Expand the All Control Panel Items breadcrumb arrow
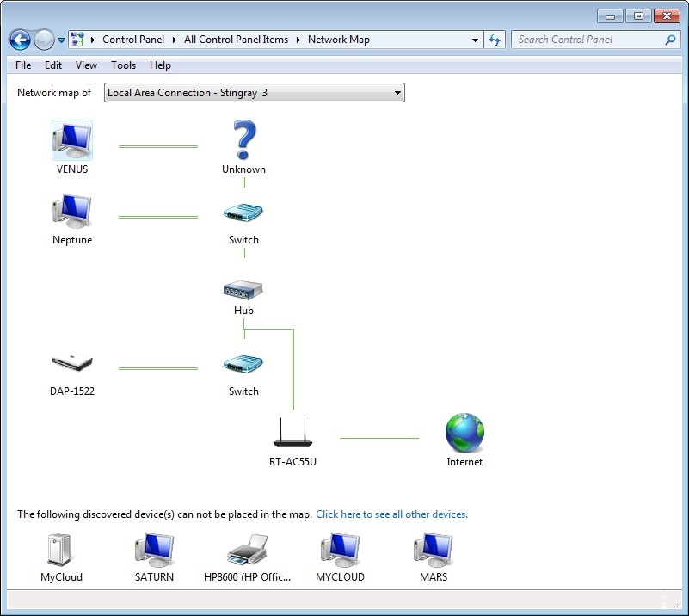 (298, 40)
